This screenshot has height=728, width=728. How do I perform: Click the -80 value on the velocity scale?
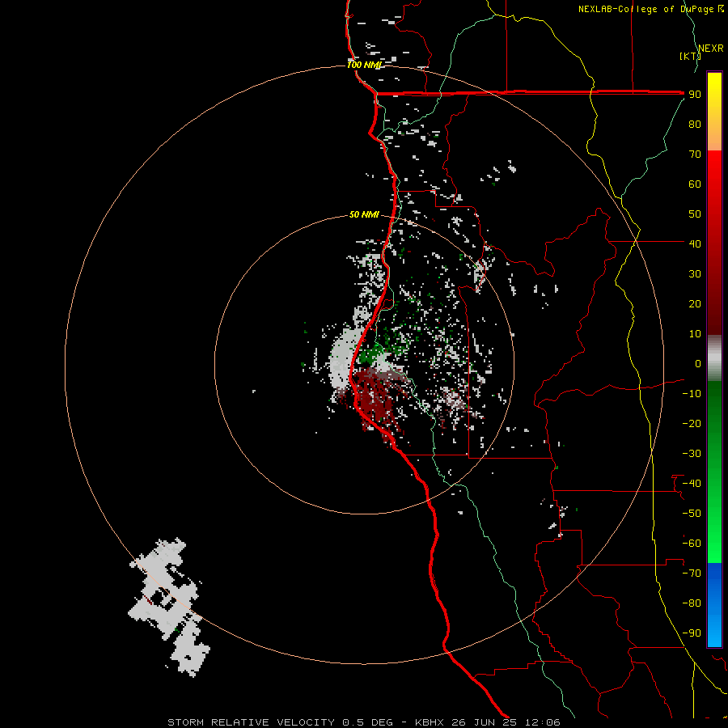tap(692, 603)
